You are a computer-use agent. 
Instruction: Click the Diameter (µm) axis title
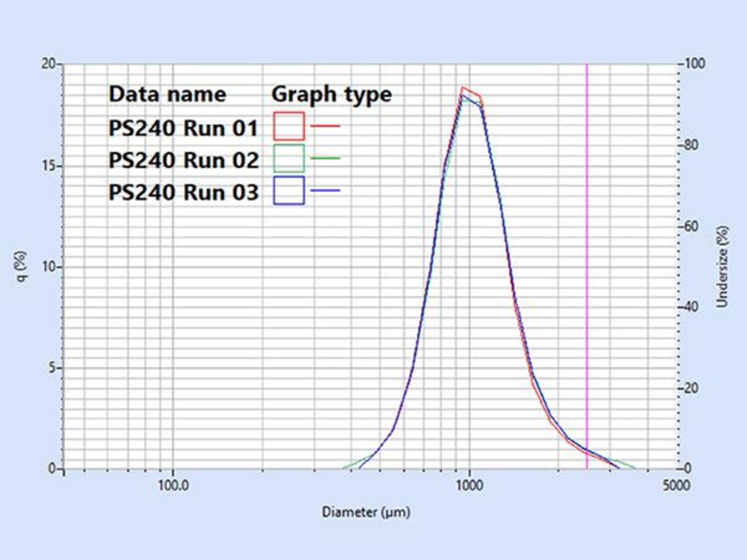(x=366, y=513)
